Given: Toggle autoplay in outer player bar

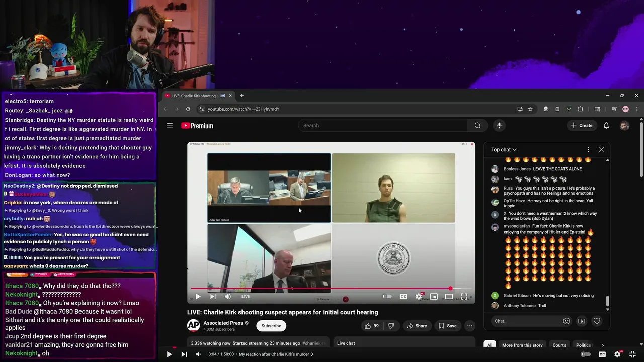Looking at the screenshot, I should [x=586, y=354].
